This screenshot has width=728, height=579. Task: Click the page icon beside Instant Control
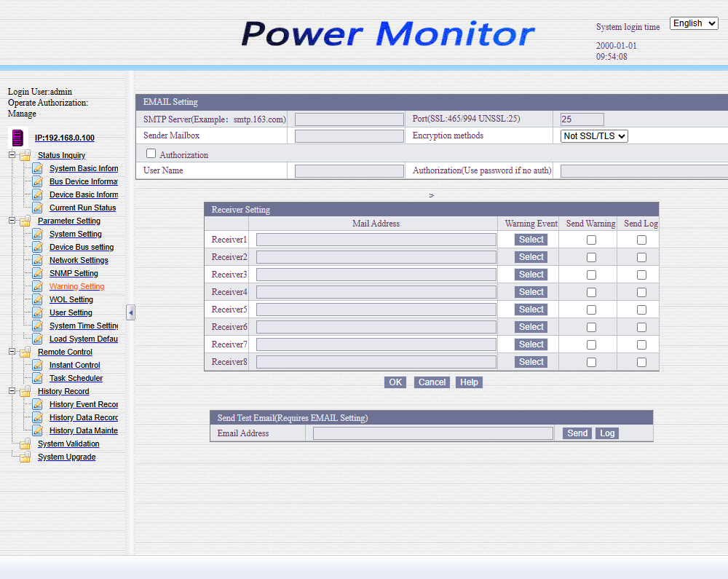pyautogui.click(x=37, y=365)
